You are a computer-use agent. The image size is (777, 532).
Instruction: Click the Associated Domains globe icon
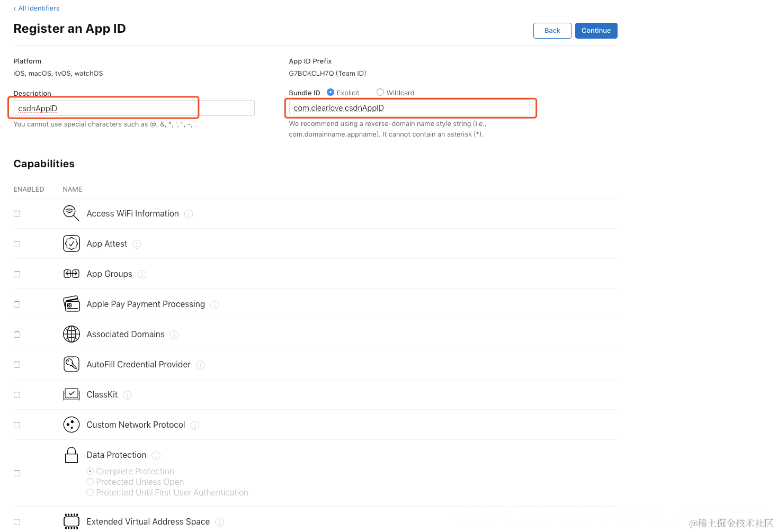click(x=71, y=334)
